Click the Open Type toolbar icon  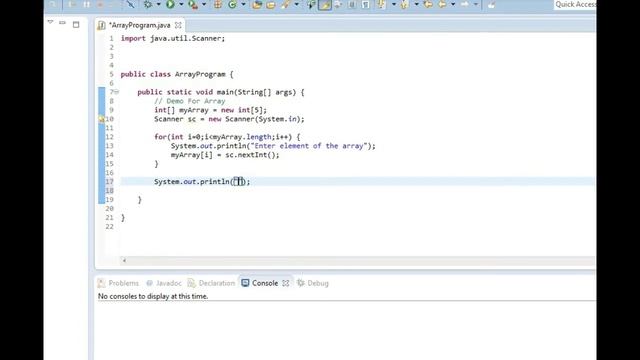(x=257, y=4)
